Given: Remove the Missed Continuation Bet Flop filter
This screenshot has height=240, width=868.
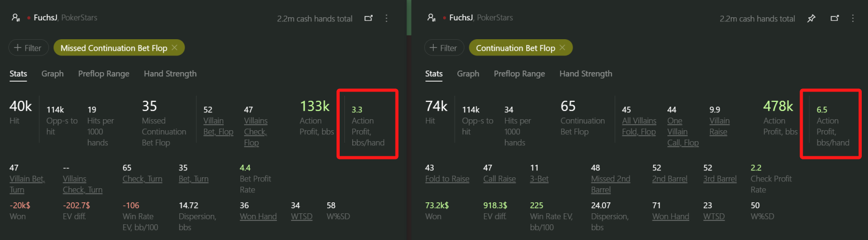Looking at the screenshot, I should 175,48.
